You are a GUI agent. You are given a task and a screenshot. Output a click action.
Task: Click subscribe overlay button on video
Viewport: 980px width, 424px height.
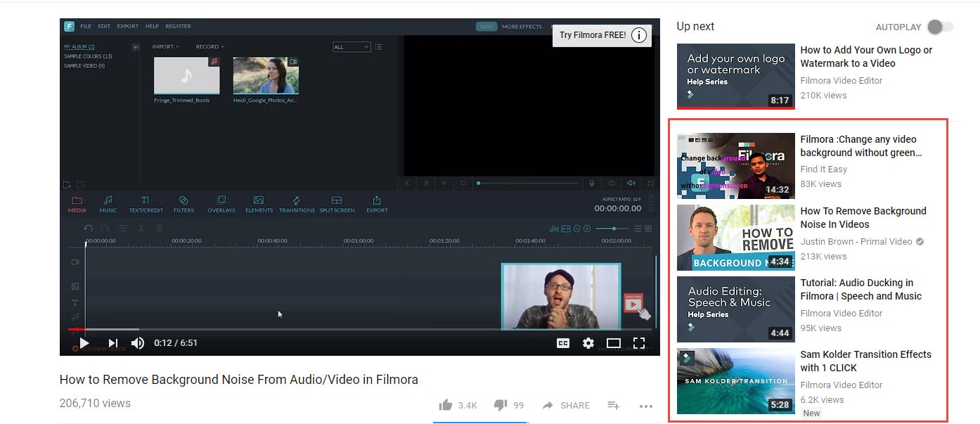pos(633,303)
